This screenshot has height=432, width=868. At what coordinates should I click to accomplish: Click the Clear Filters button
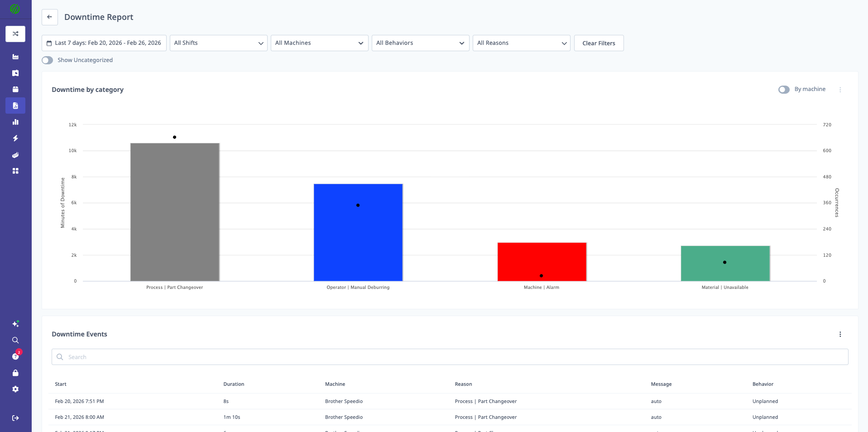(x=599, y=43)
